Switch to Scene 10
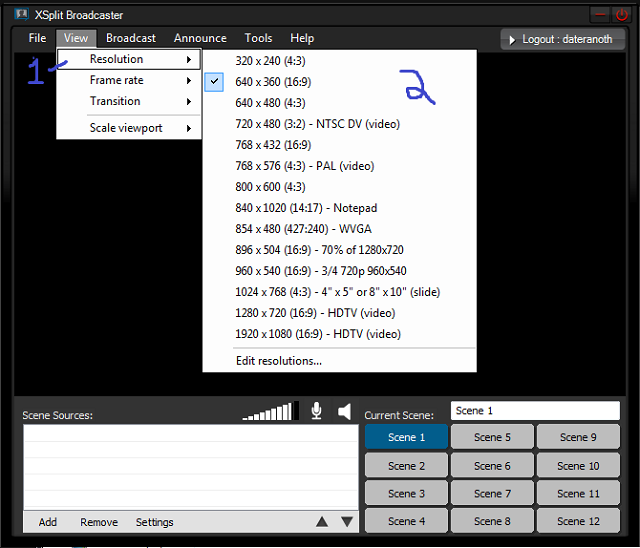640x548 pixels. (x=578, y=466)
